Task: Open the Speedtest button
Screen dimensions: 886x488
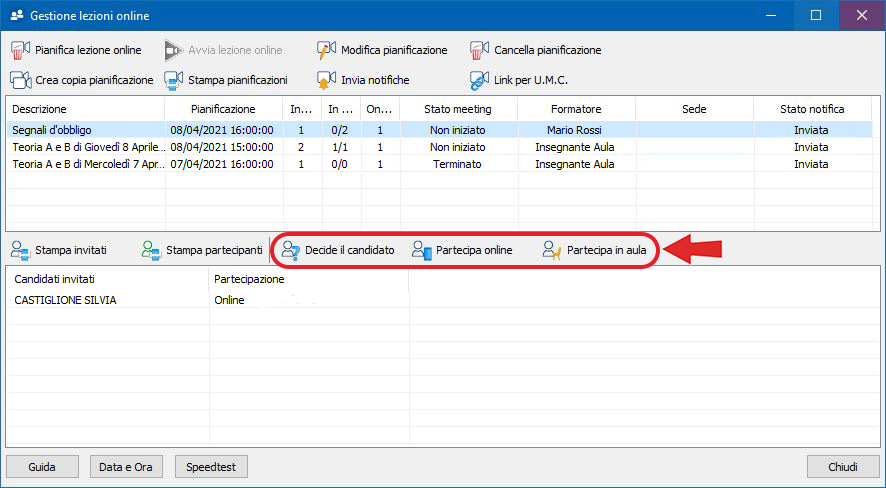Action: coord(211,467)
